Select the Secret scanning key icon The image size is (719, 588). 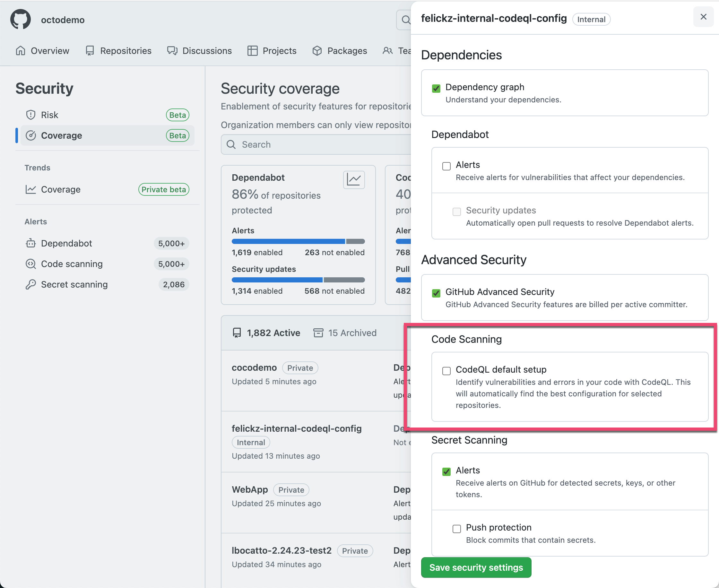(x=30, y=284)
